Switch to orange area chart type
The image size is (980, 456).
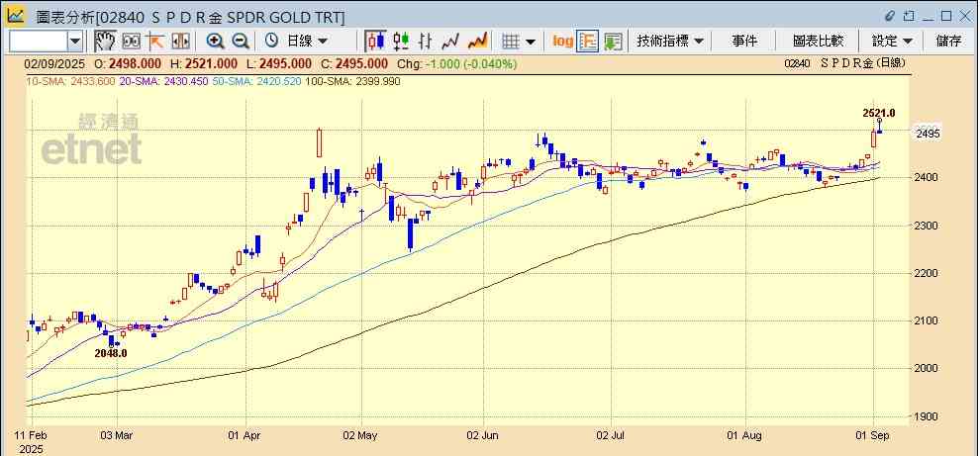[478, 42]
